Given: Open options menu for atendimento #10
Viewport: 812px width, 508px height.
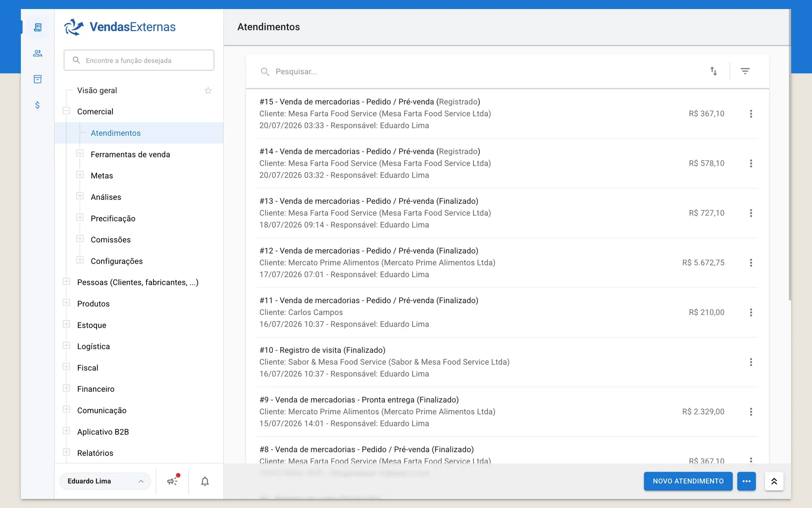Looking at the screenshot, I should point(751,362).
